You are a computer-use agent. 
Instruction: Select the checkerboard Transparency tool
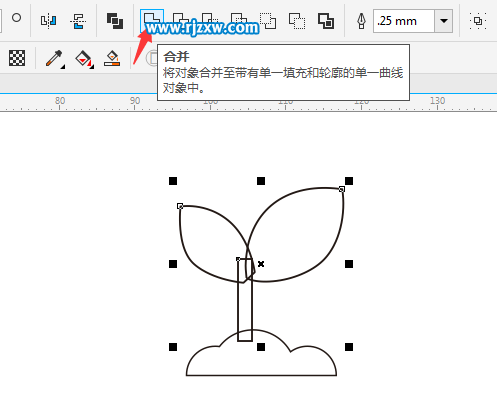coord(17,58)
